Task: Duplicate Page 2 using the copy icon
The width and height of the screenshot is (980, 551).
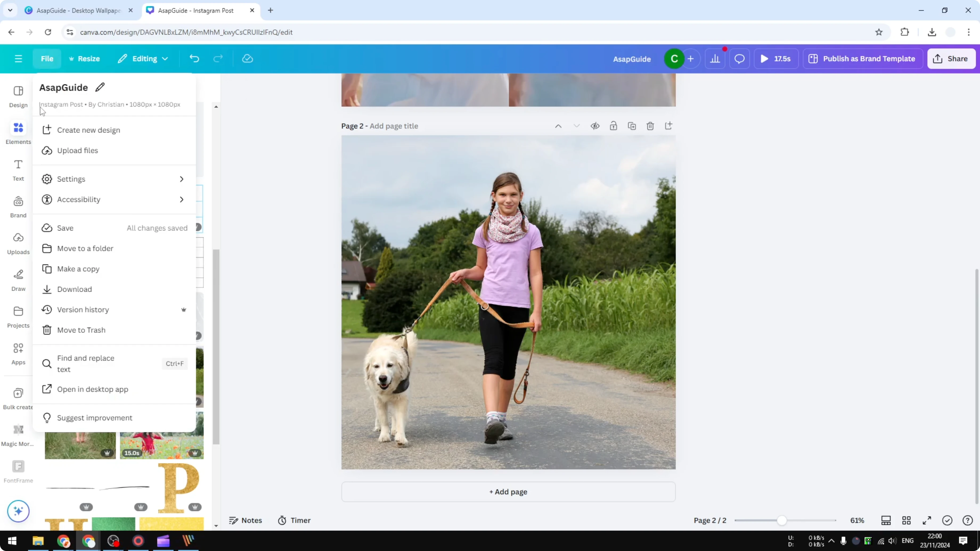Action: (632, 125)
